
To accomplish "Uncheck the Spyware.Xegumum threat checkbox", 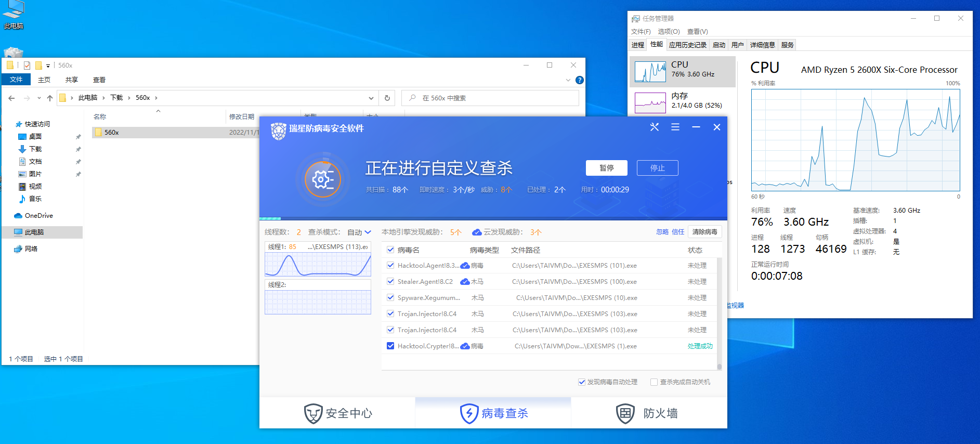I will 390,298.
